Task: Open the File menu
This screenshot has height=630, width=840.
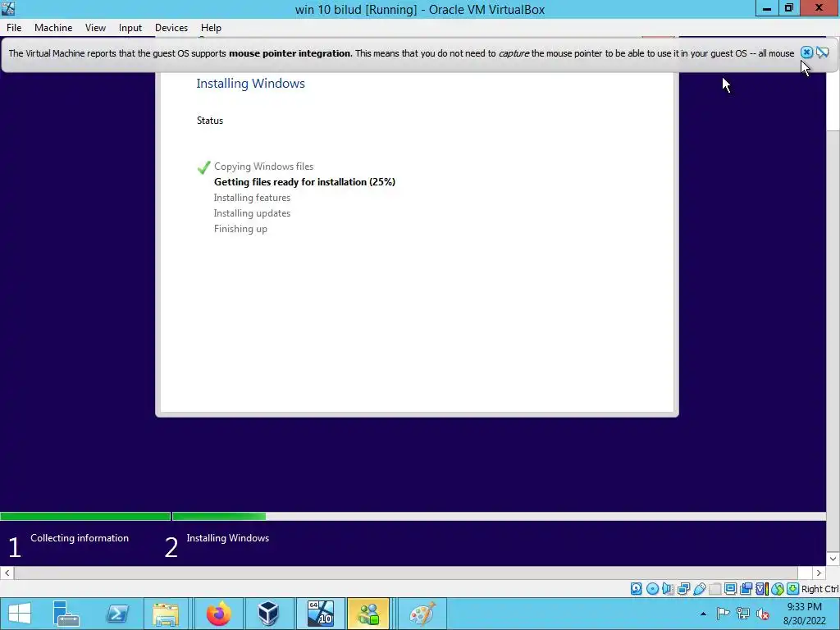Action: pos(14,28)
